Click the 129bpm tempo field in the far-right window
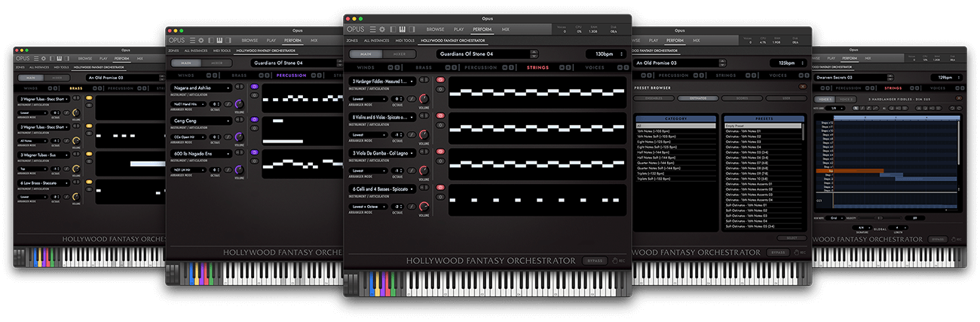 (x=948, y=77)
